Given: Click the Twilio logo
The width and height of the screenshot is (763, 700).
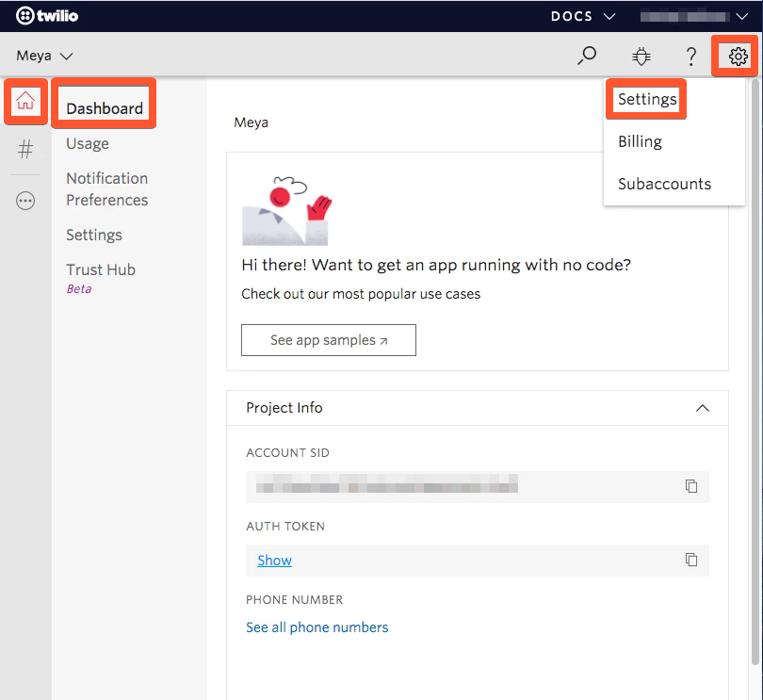Looking at the screenshot, I should [47, 16].
